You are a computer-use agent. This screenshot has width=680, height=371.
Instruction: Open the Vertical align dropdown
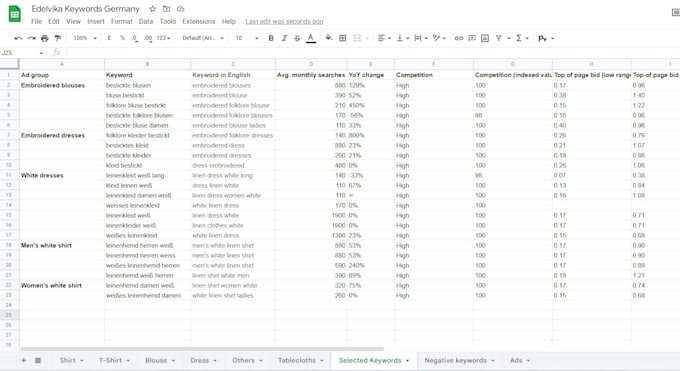coord(403,38)
